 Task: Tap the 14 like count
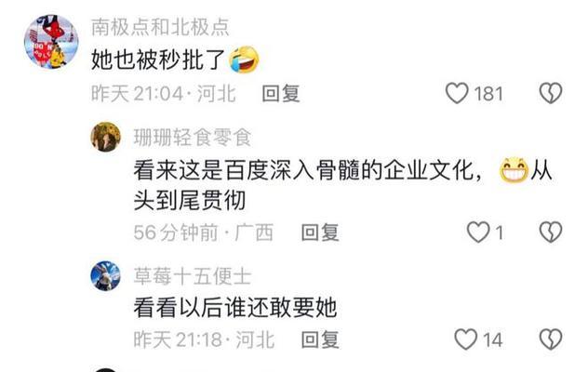pos(492,340)
